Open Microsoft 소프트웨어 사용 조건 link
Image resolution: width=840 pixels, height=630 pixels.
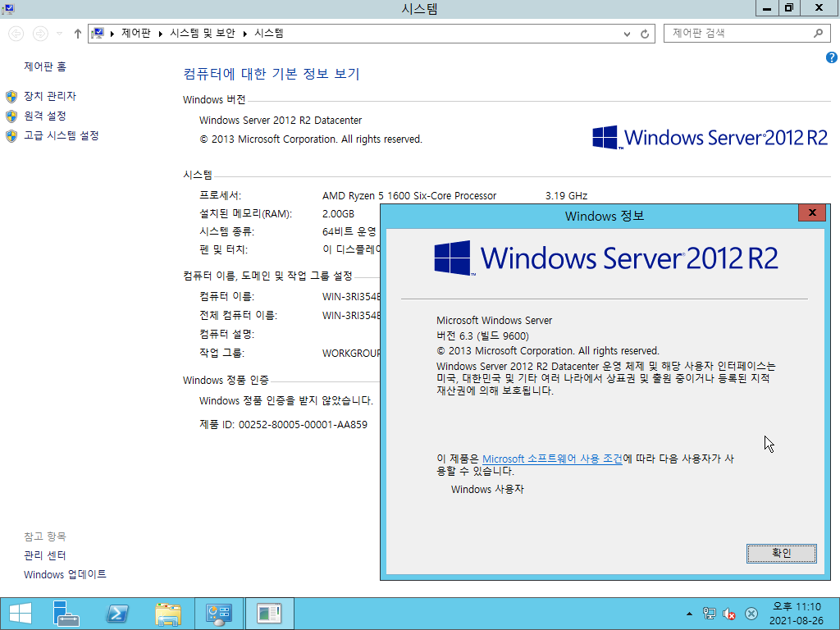coord(552,459)
